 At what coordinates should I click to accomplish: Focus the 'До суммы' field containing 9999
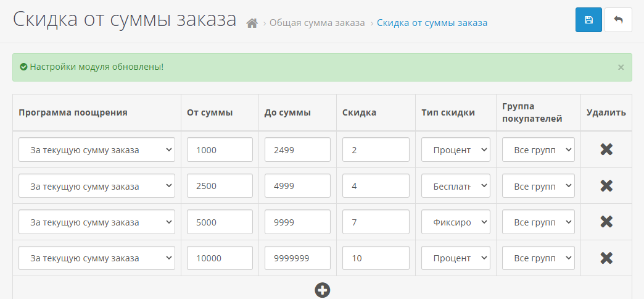tap(297, 222)
